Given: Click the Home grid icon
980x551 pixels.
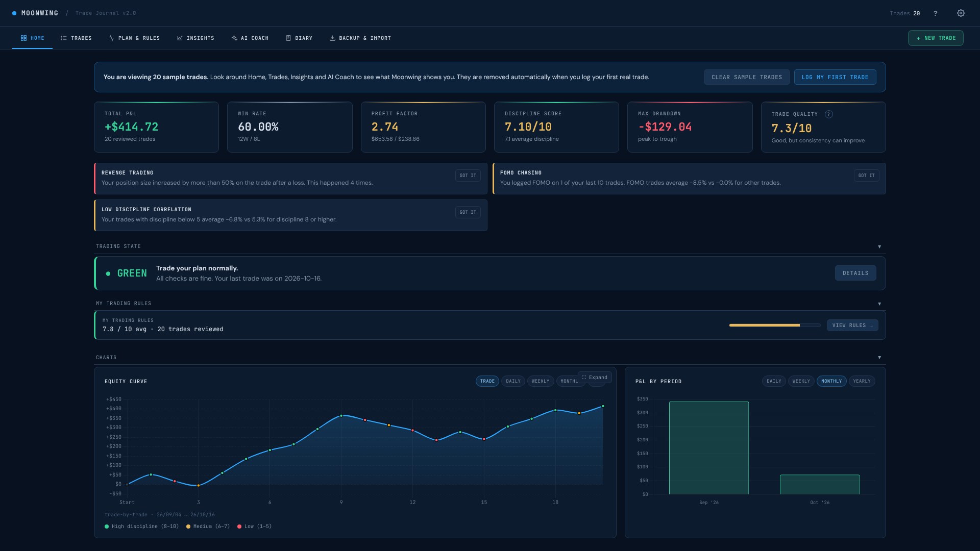Looking at the screenshot, I should (x=23, y=38).
